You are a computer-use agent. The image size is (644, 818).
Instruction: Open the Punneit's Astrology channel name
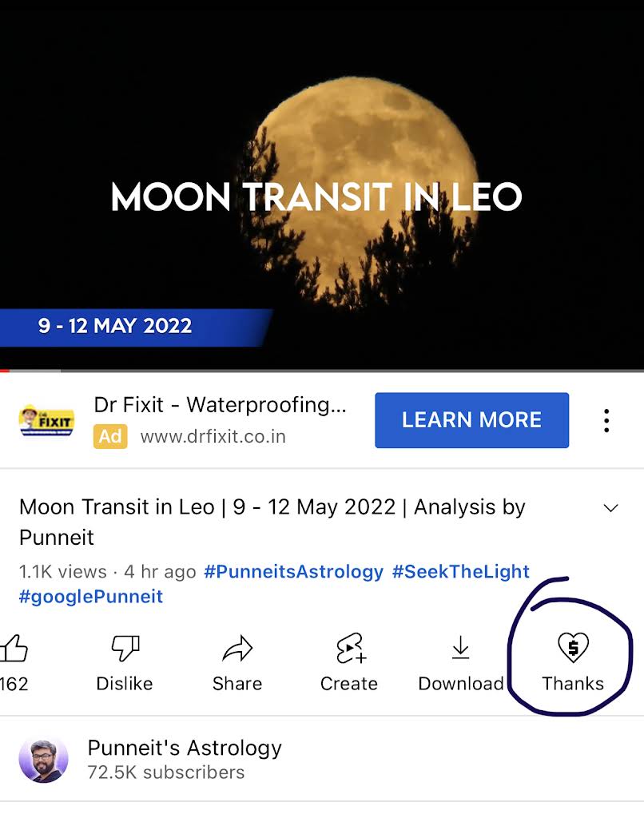[x=185, y=749]
